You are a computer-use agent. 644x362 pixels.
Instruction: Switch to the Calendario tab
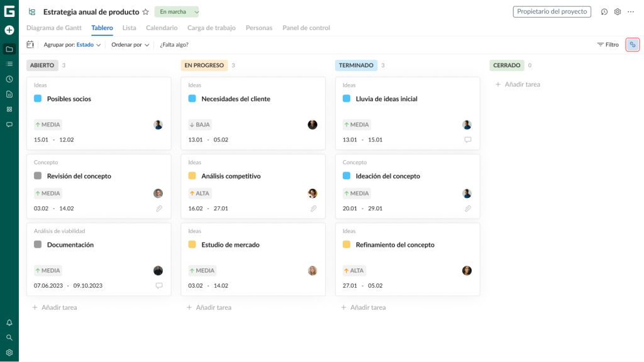(162, 28)
